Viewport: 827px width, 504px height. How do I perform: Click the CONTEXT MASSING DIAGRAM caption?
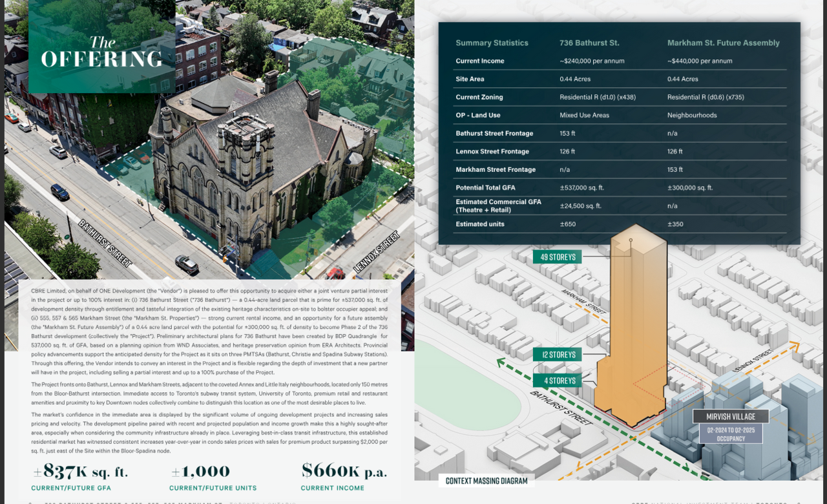pyautogui.click(x=486, y=481)
